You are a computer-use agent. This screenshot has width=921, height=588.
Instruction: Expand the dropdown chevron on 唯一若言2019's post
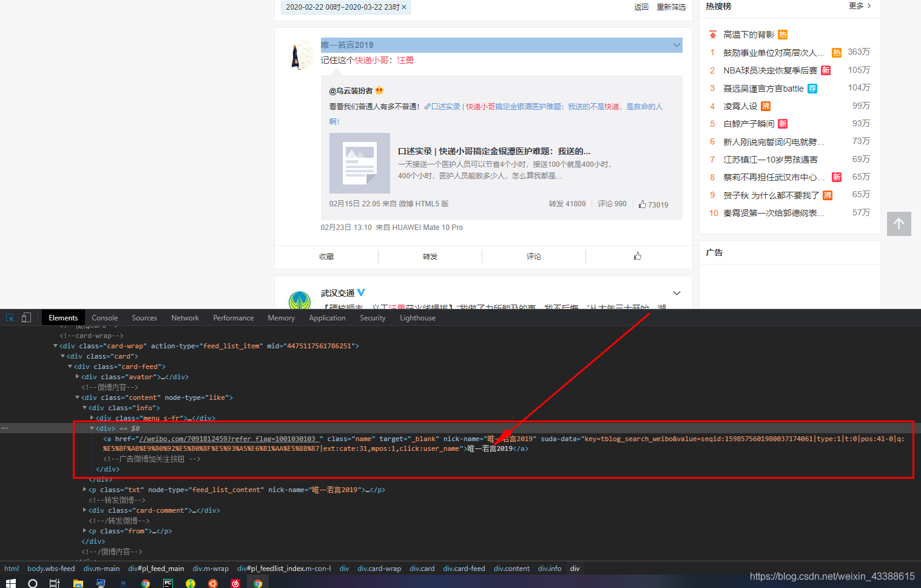coord(676,45)
